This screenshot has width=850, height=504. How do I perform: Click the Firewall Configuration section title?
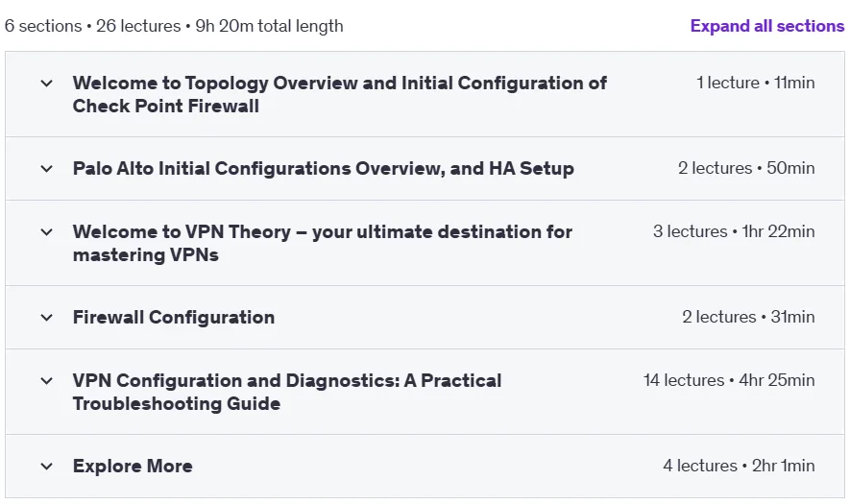click(174, 318)
